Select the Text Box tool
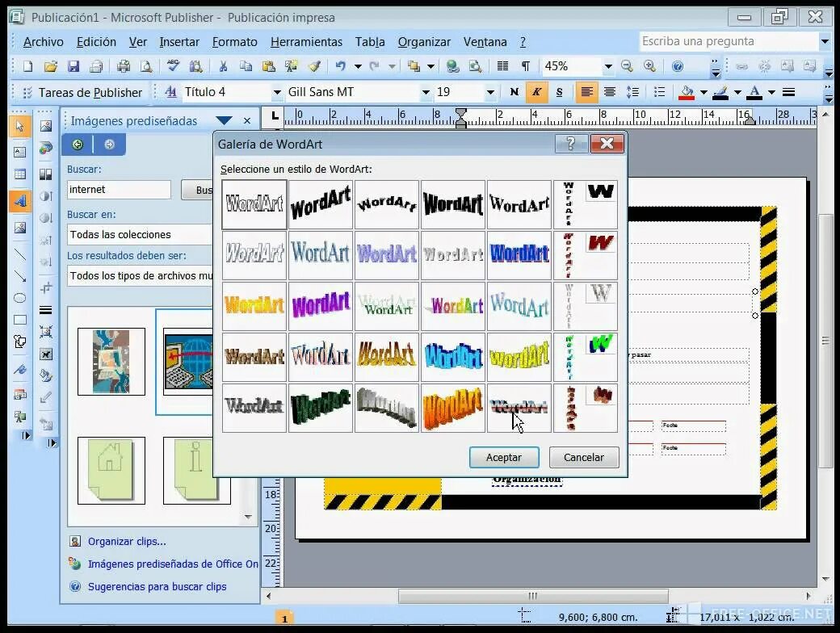The width and height of the screenshot is (840, 633). (x=20, y=152)
